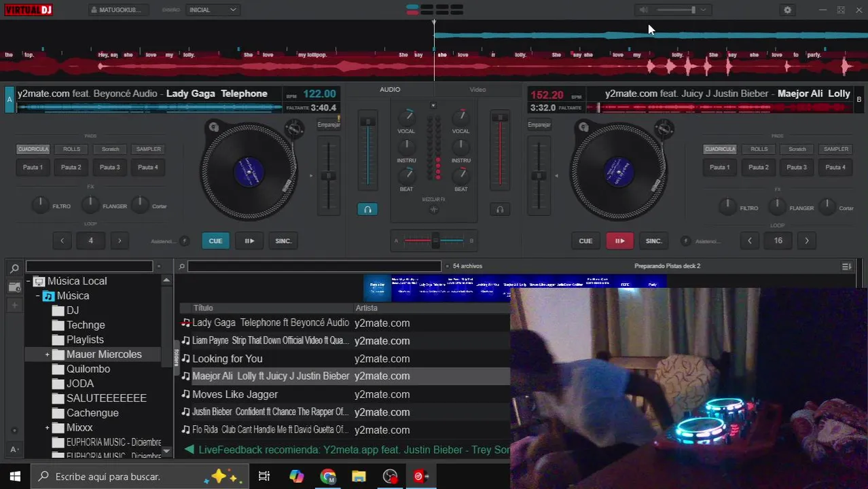The width and height of the screenshot is (868, 489).
Task: Switch to the AUDIO mixer tab
Action: 390,90
